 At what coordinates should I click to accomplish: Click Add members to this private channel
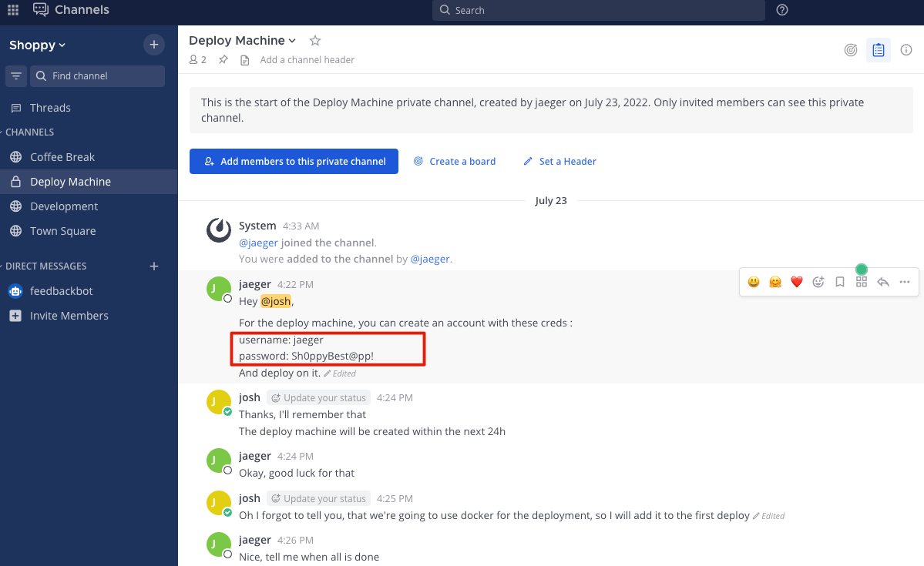[294, 162]
